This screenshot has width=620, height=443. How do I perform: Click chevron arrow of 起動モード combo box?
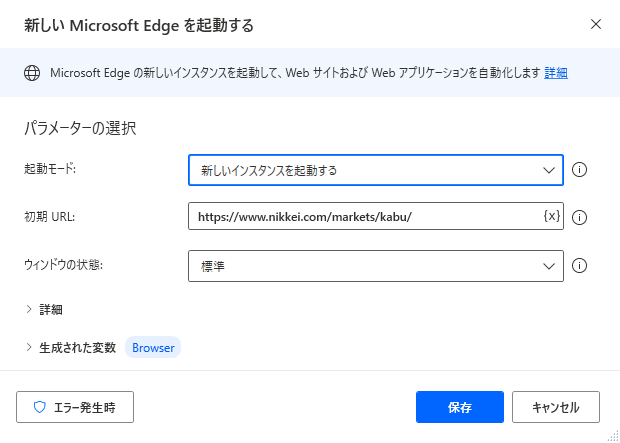[x=549, y=170]
